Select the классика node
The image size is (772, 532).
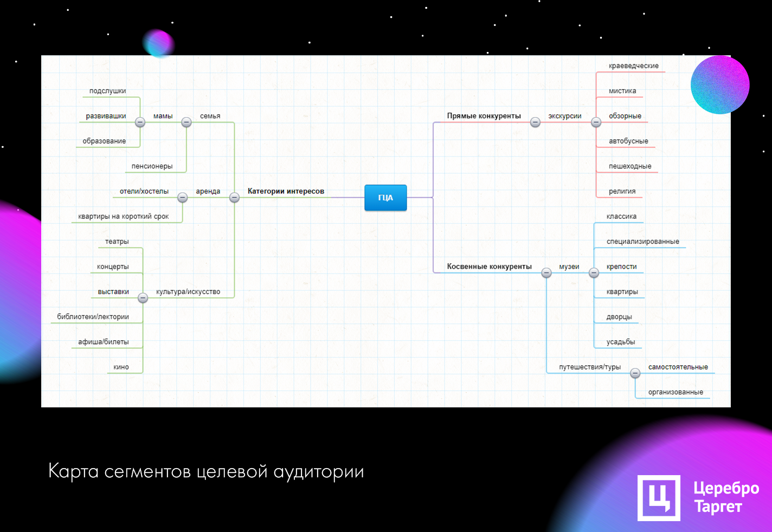[x=621, y=216]
